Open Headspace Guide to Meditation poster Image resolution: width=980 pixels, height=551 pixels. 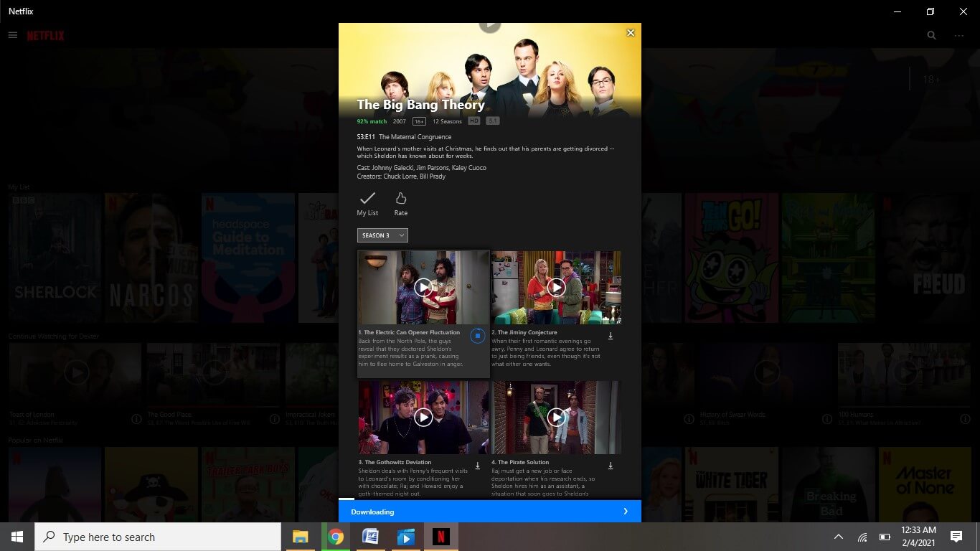[x=248, y=258]
